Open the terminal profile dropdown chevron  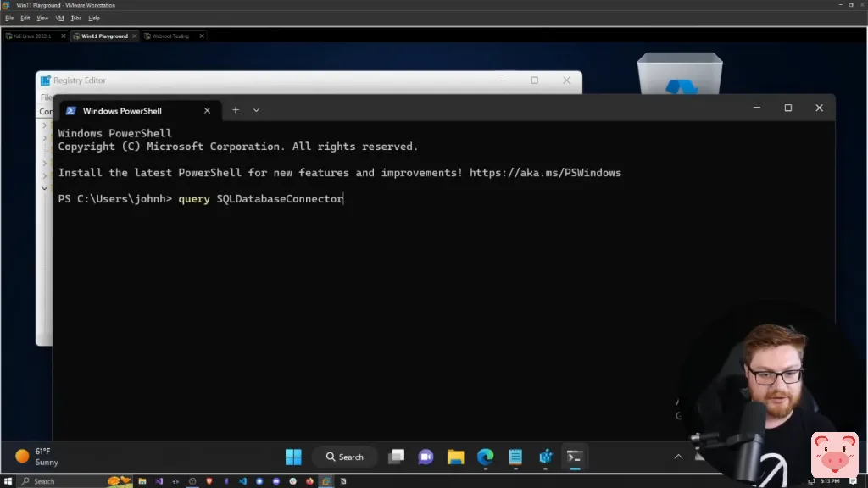[x=256, y=110]
